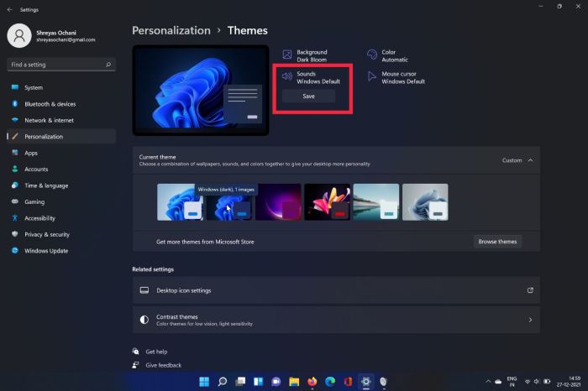Open Accounts settings
Viewport: 588px width, 391px height.
click(61, 169)
